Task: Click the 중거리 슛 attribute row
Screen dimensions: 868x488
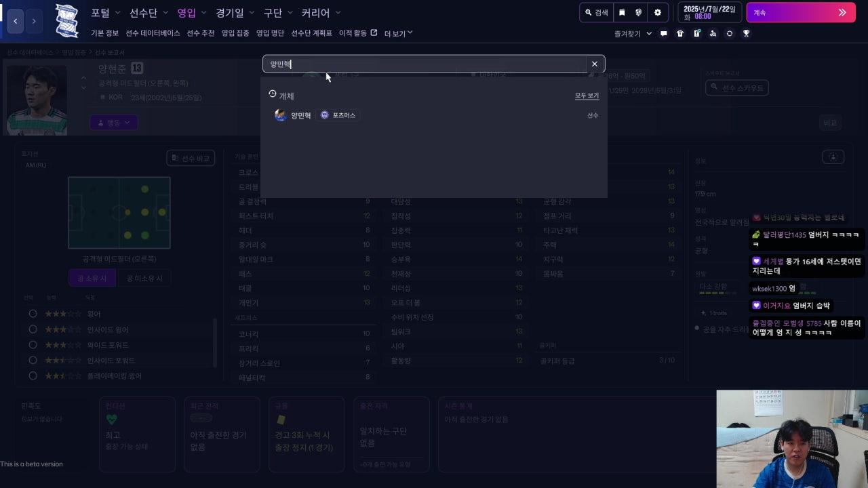Action: pos(304,245)
